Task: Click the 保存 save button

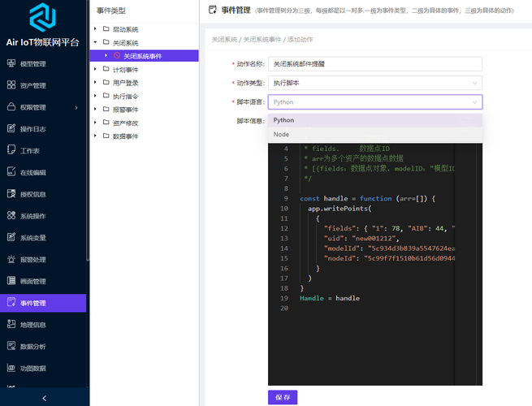Action: [x=283, y=398]
